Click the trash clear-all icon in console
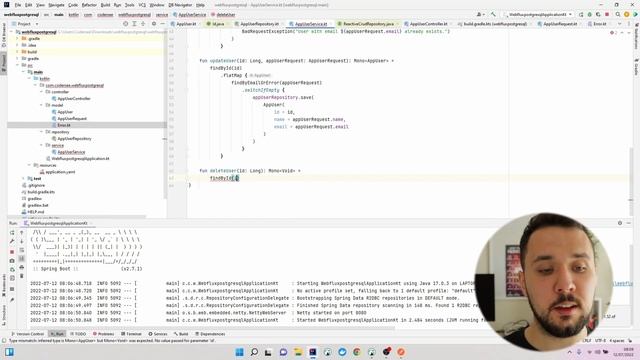This screenshot has width=640, height=360. [x=22, y=276]
